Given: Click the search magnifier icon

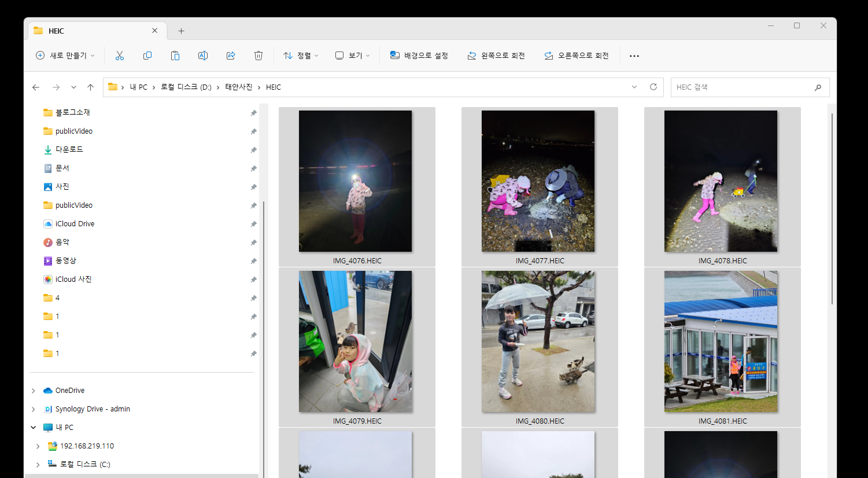Looking at the screenshot, I should [818, 87].
